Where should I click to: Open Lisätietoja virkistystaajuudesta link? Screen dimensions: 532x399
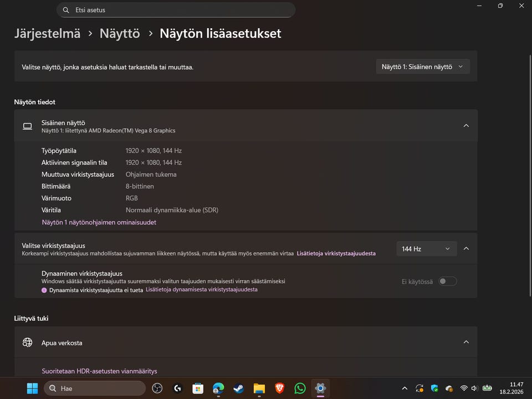click(336, 253)
